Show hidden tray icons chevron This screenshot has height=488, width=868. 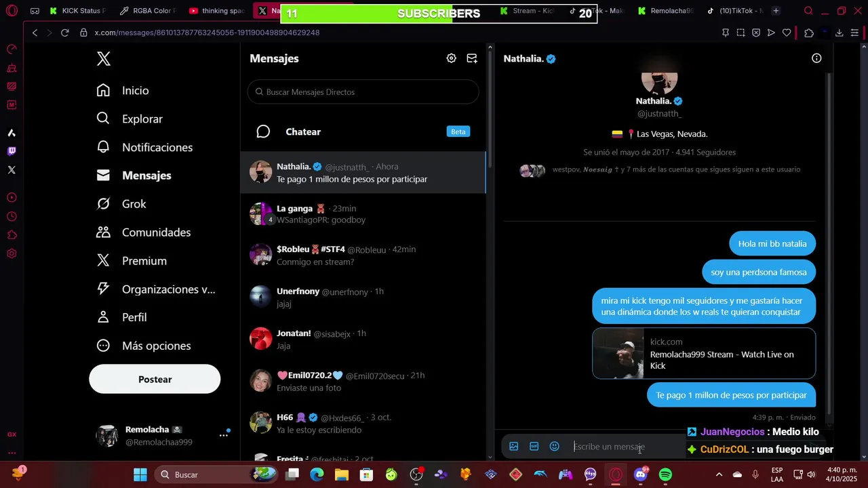(x=719, y=474)
